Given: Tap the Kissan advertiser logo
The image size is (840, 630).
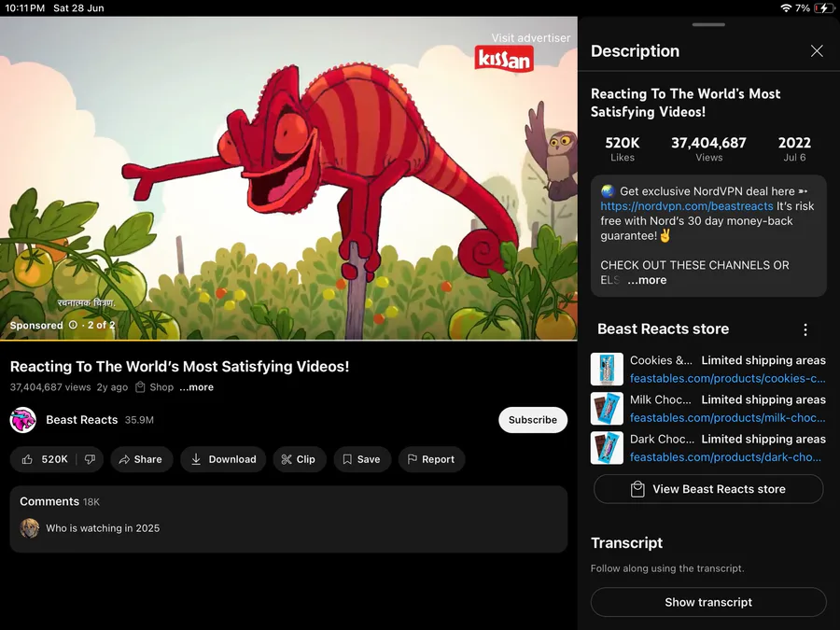Looking at the screenshot, I should point(504,59).
